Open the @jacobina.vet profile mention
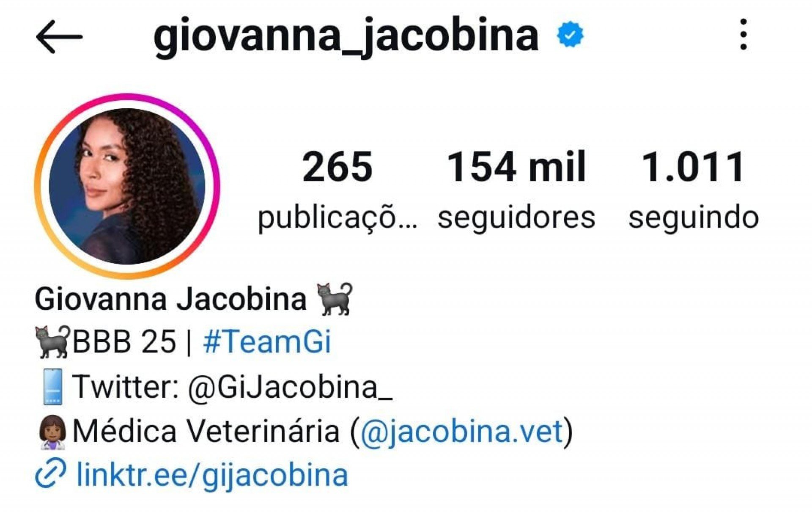 pyautogui.click(x=461, y=432)
